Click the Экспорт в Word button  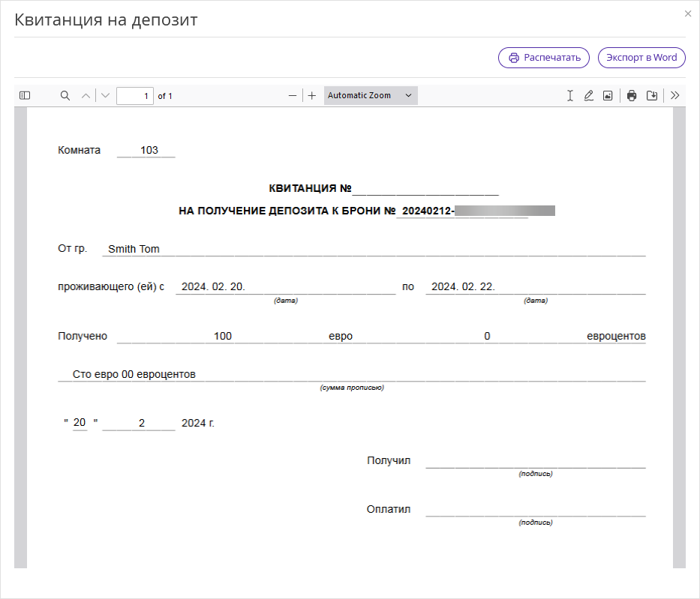click(641, 58)
